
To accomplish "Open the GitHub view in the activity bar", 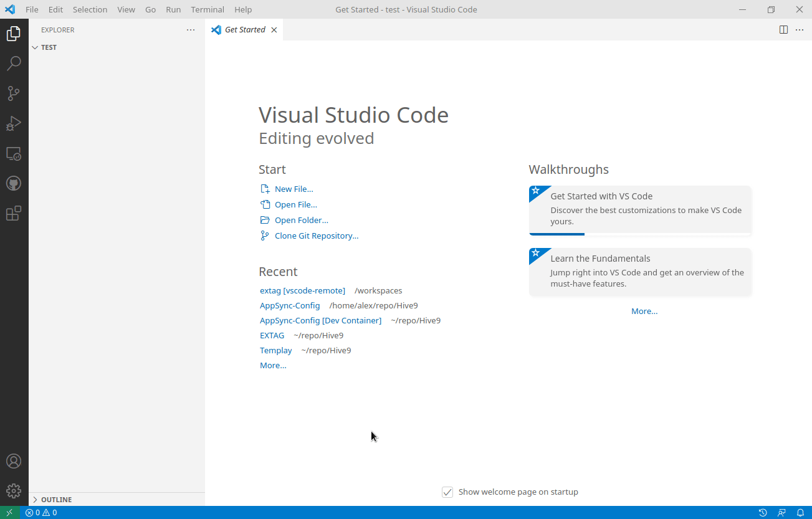I will pyautogui.click(x=14, y=183).
